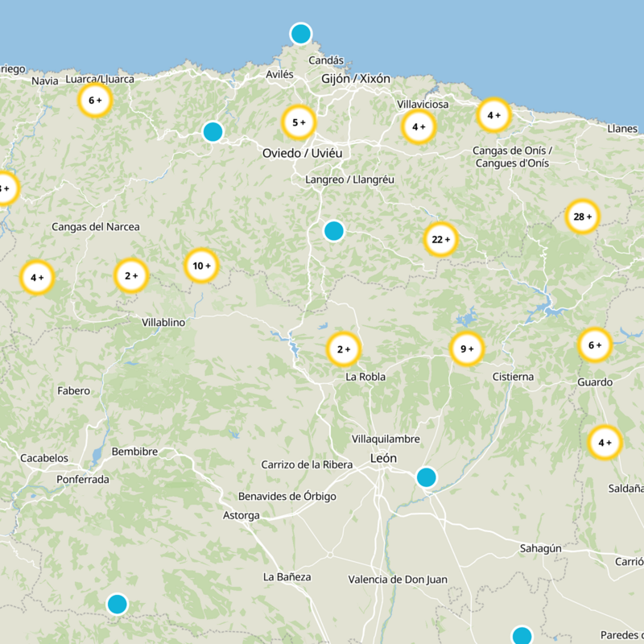The image size is (644, 644).
Task: Click the Villaquilambre map label
Action: point(386,439)
